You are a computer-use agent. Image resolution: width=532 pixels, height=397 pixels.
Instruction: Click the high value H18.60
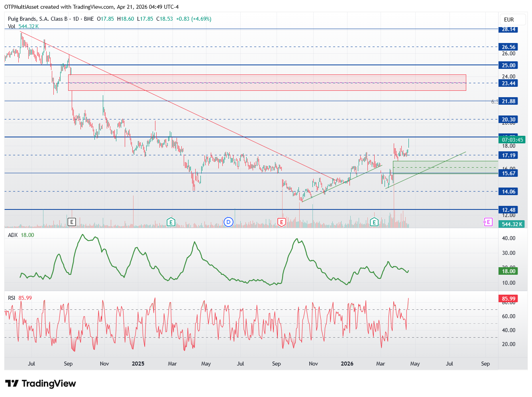tap(126, 19)
